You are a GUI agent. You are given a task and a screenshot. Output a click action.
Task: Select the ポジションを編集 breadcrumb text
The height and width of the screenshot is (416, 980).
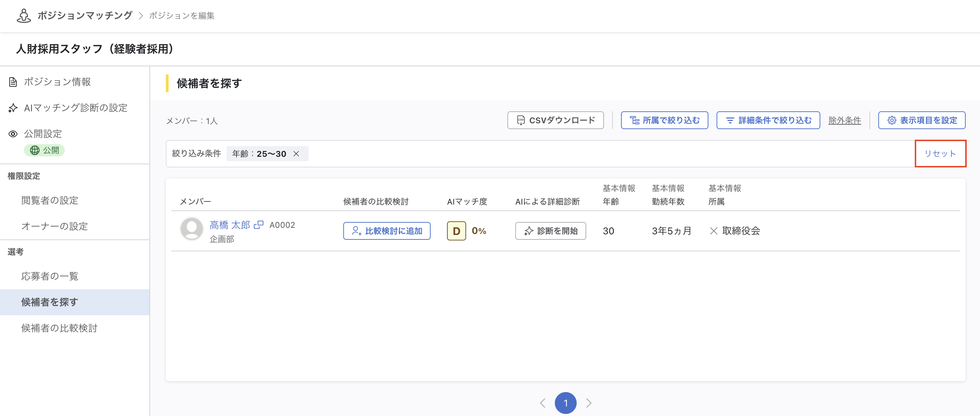(182, 16)
